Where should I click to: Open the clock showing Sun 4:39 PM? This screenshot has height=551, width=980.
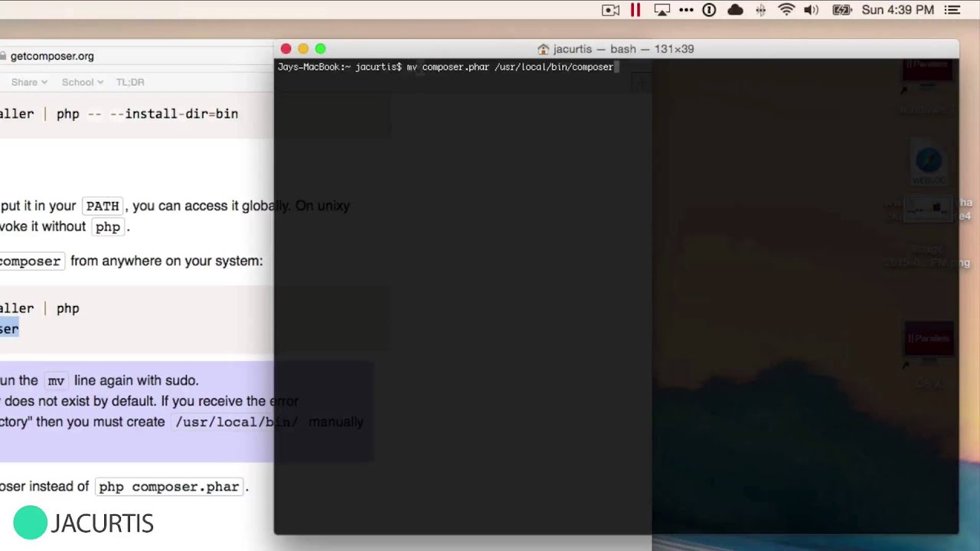tap(897, 10)
